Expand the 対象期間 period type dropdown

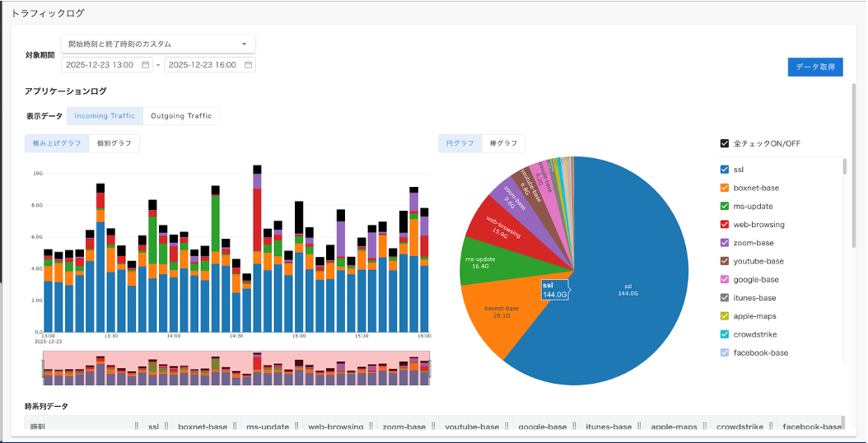158,44
